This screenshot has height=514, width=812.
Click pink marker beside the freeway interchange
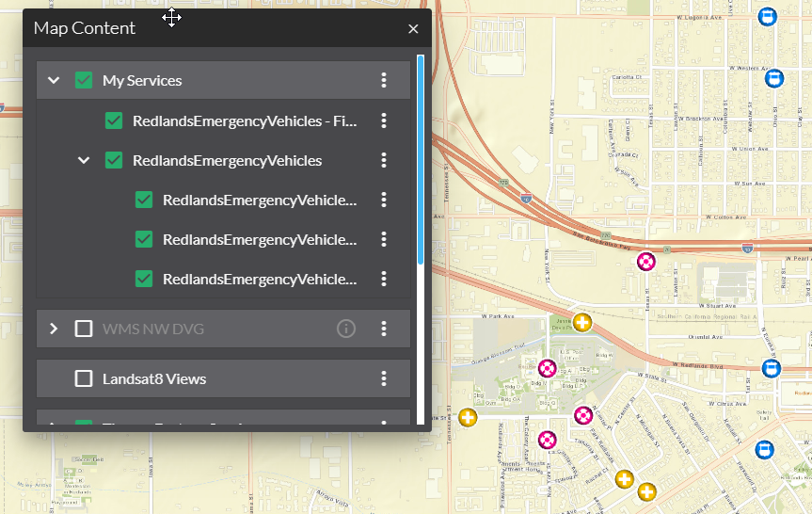tap(646, 262)
